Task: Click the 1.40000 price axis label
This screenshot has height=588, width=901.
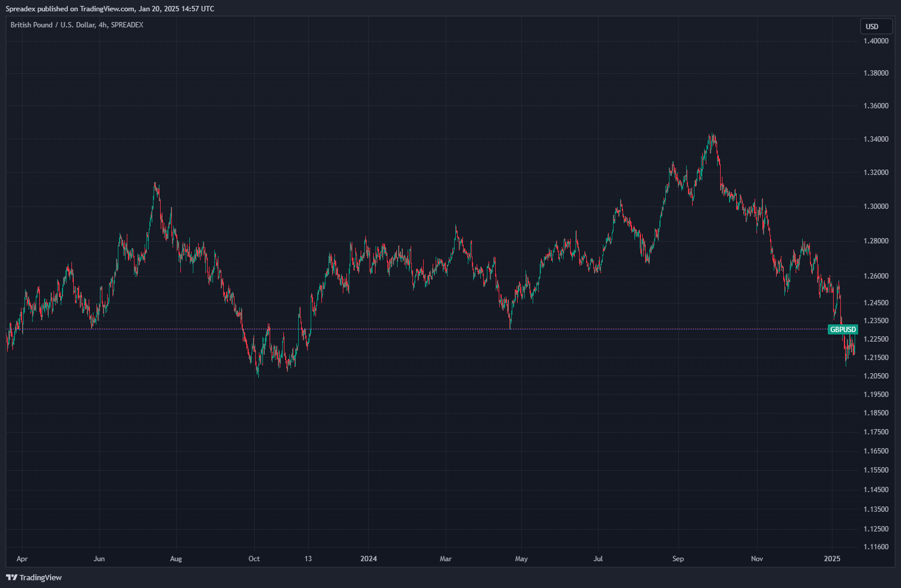Action: pyautogui.click(x=876, y=41)
